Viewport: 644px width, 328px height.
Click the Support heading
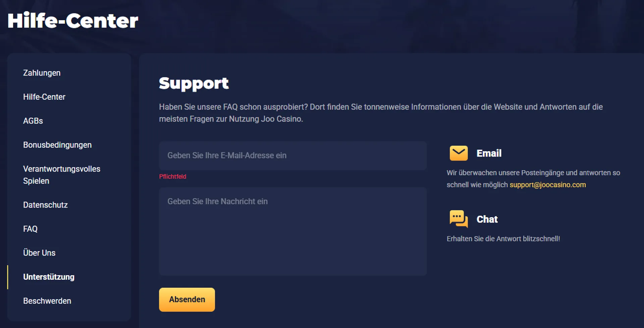(x=194, y=83)
